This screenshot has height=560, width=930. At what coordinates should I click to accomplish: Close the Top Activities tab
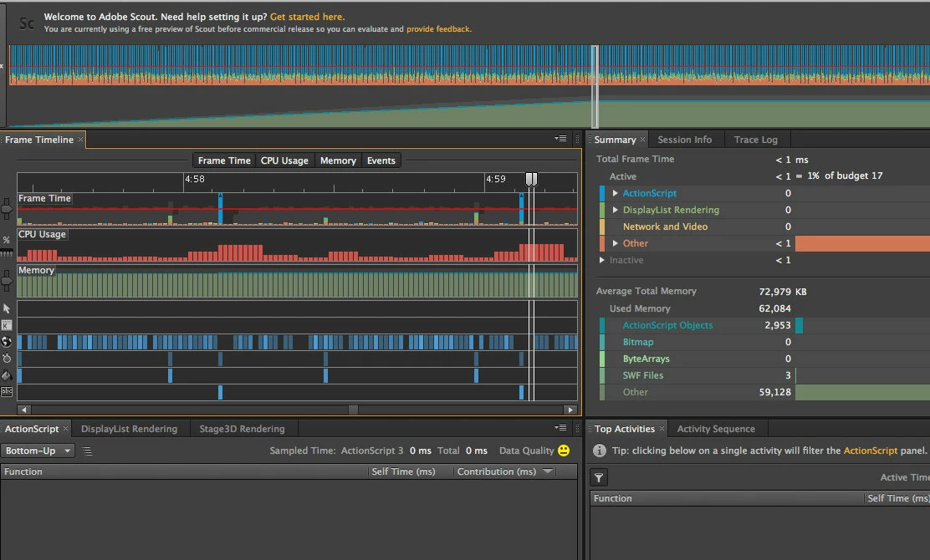coord(662,429)
